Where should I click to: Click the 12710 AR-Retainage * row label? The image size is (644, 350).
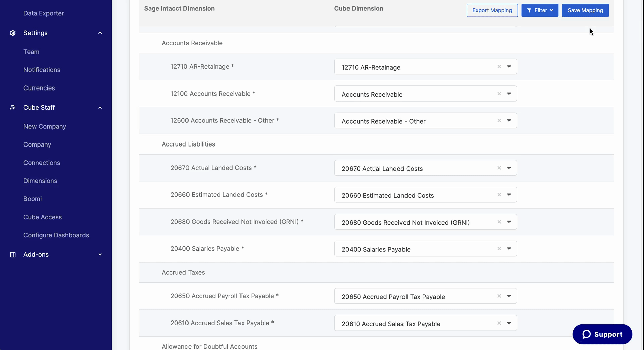pyautogui.click(x=202, y=67)
